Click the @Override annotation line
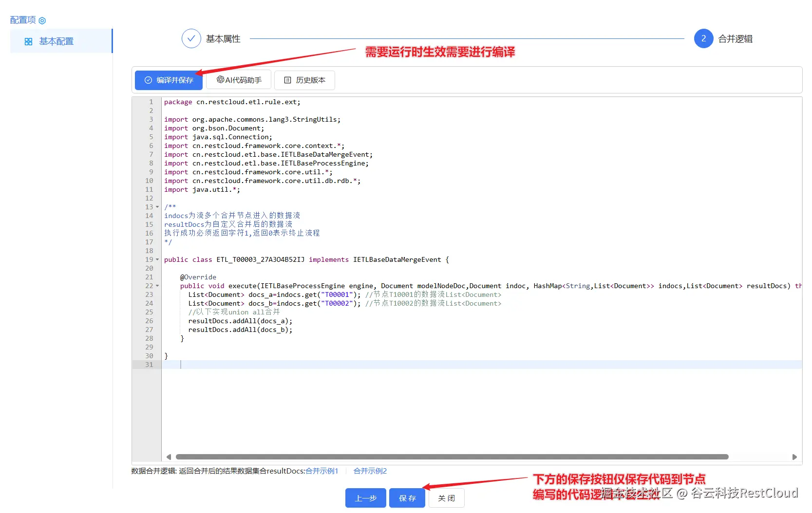Screen dimensions: 812x513 [x=198, y=277]
